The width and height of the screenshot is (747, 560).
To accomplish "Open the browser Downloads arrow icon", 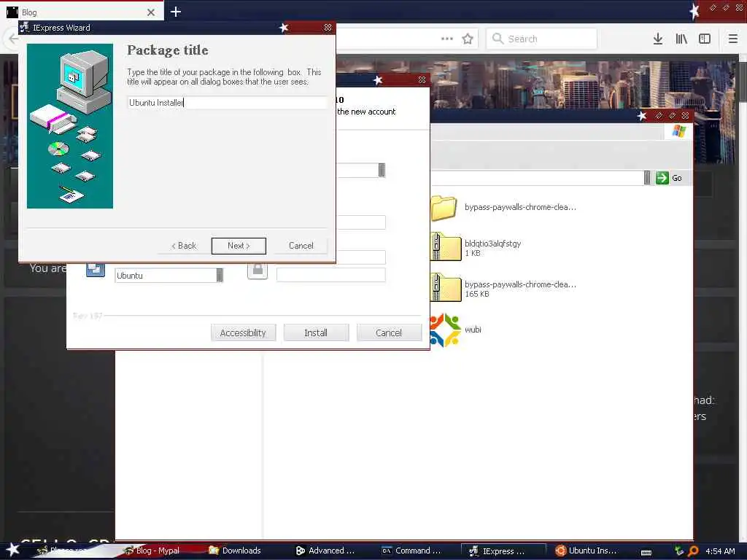I will [657, 39].
